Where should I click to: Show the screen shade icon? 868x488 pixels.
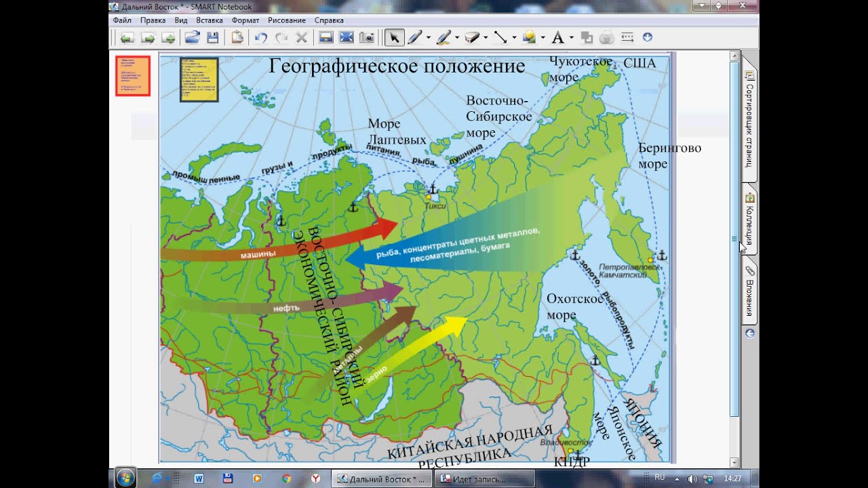325,38
